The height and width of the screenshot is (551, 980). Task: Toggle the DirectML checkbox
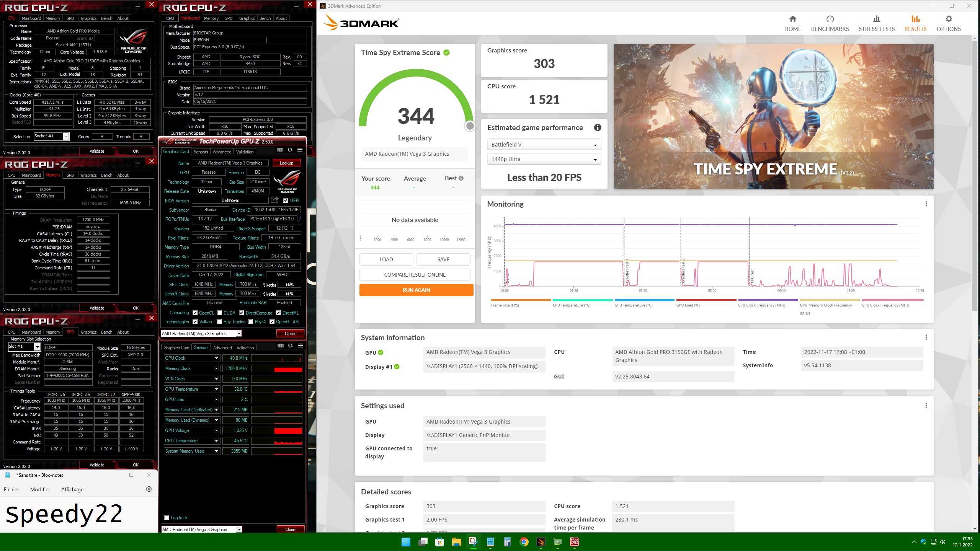pyautogui.click(x=278, y=313)
